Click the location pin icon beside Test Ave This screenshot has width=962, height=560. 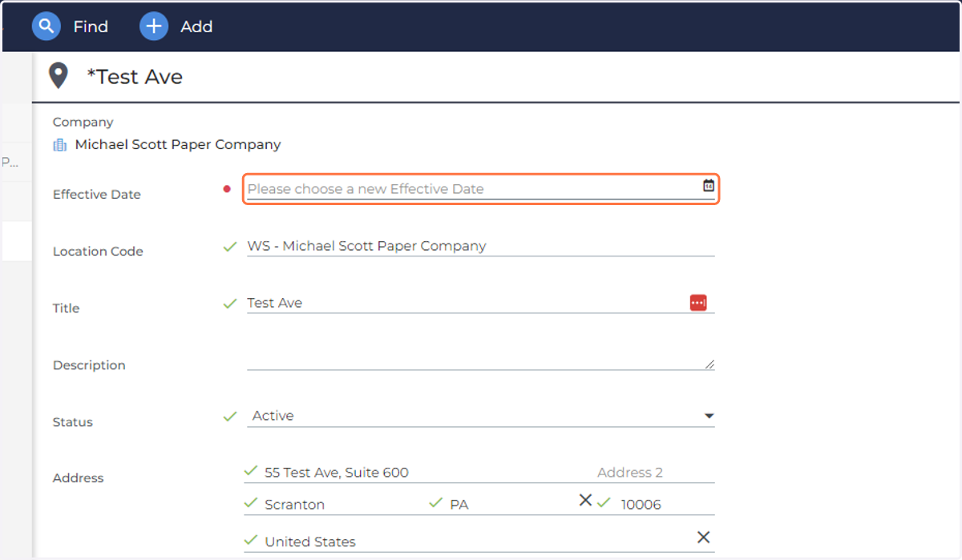click(59, 76)
